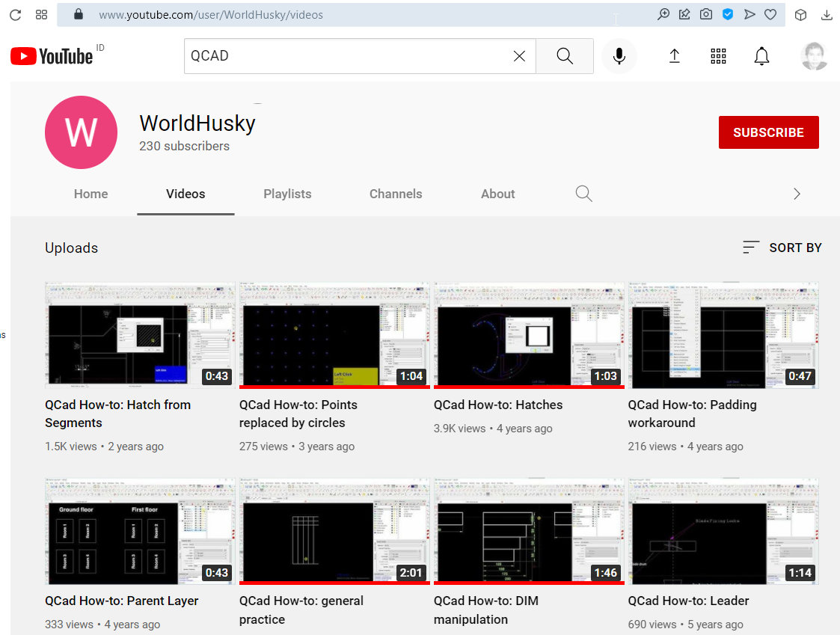Open Padding workaround video thumbnail
Screen dimensions: 840x635
723,335
